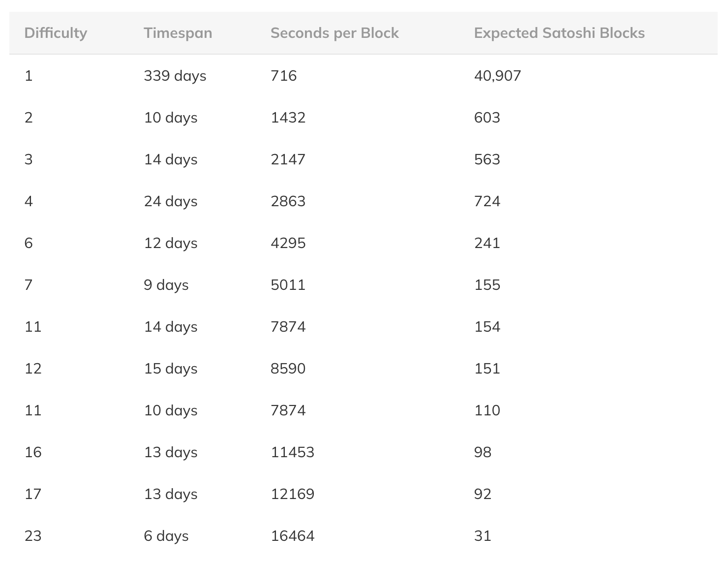Select the 8590 seconds per block cell
Viewport: 728px width, 563px height.
click(288, 369)
